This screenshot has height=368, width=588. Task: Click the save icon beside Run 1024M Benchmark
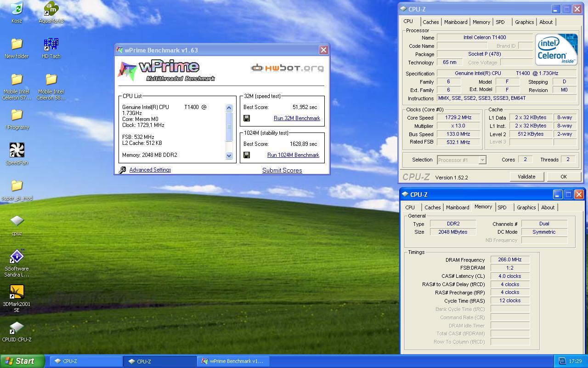(247, 155)
